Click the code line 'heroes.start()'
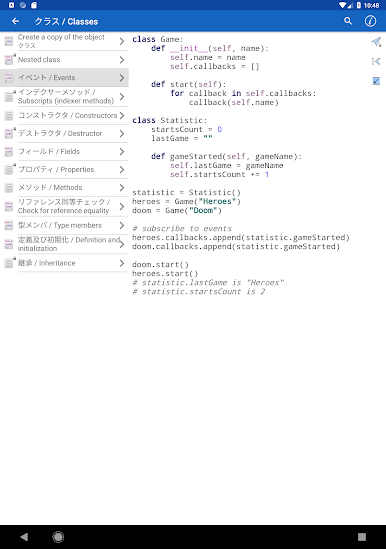This screenshot has height=549, width=386. click(165, 274)
